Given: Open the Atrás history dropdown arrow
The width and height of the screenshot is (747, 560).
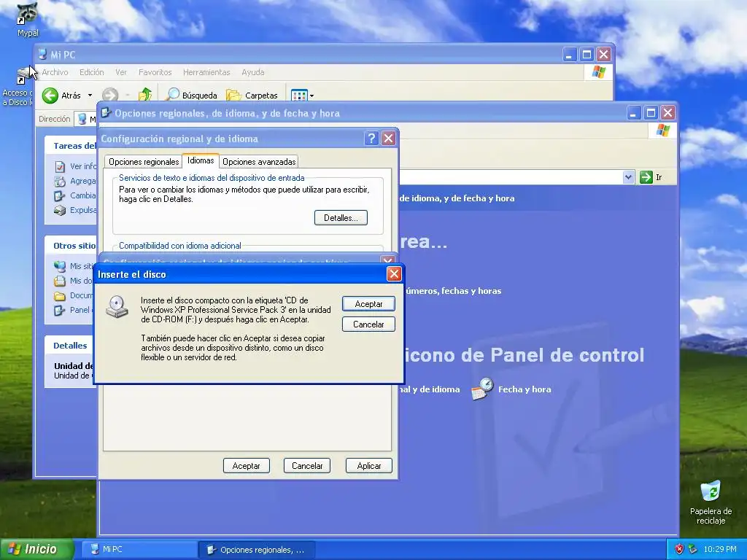Looking at the screenshot, I should [90, 96].
